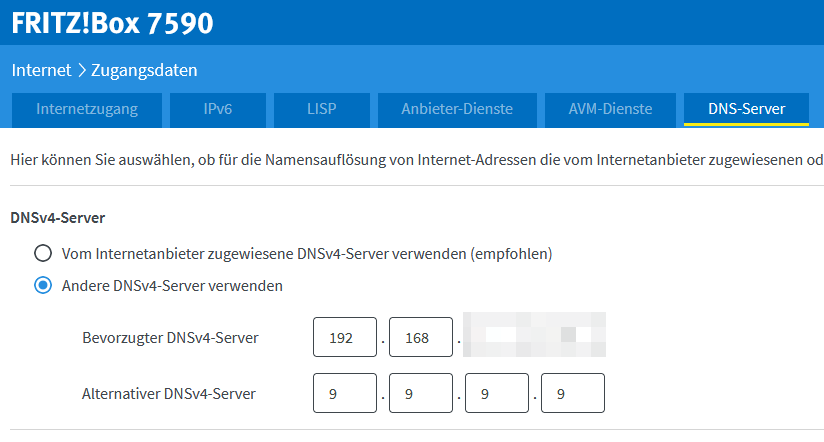Switch to the IPv6 tab
Viewport: 824px width, 442px height.
coord(218,110)
